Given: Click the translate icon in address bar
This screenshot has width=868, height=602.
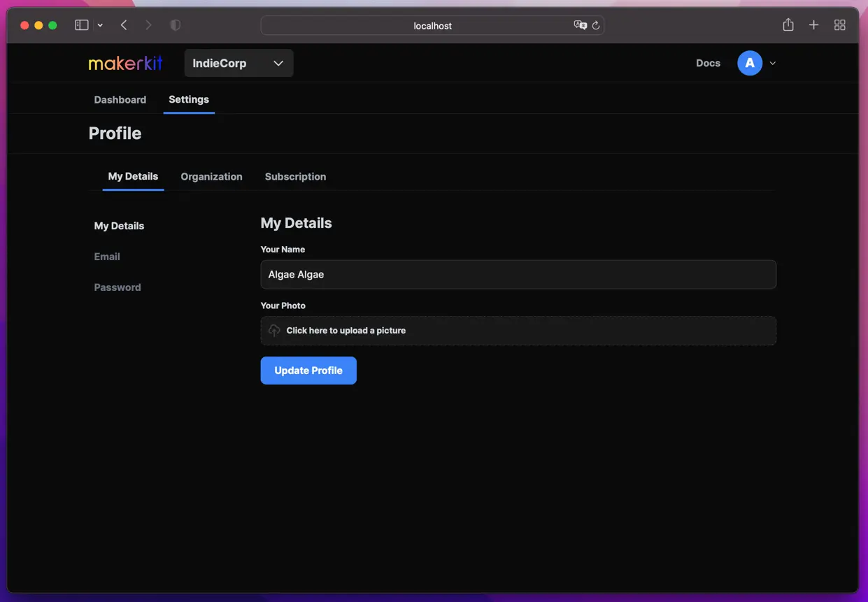Looking at the screenshot, I should click(x=580, y=25).
